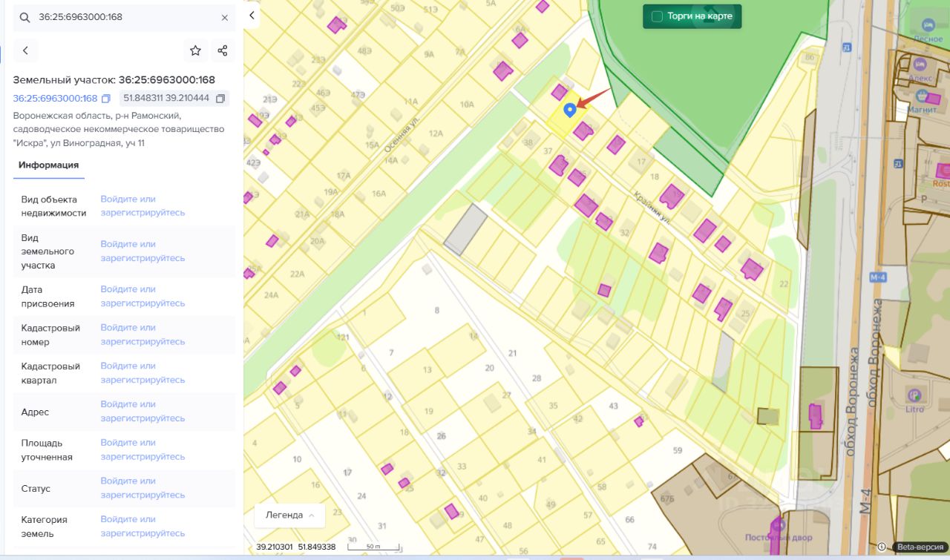Enable the Торги на карте checkbox
Screen dimensions: 950x560
[657, 16]
